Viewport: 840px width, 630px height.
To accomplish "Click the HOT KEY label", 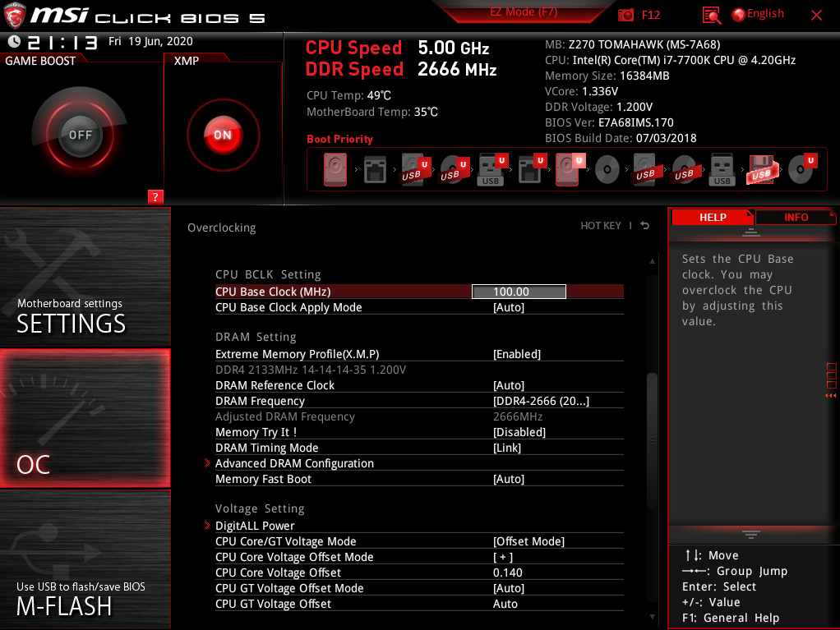I will click(601, 226).
